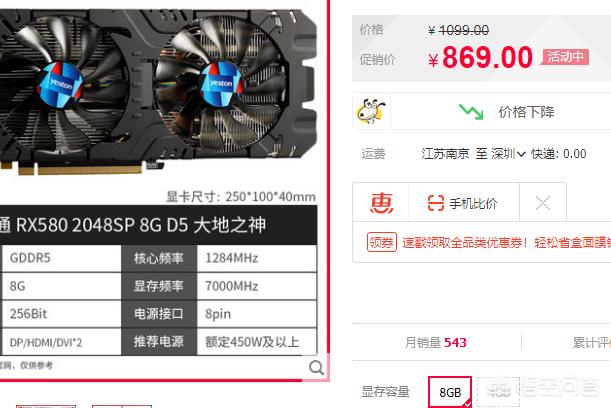Click the promotional price ¥869.00

pos(480,58)
